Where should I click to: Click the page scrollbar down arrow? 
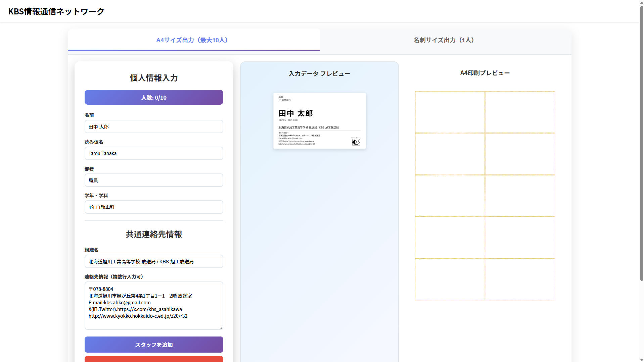coord(642,360)
